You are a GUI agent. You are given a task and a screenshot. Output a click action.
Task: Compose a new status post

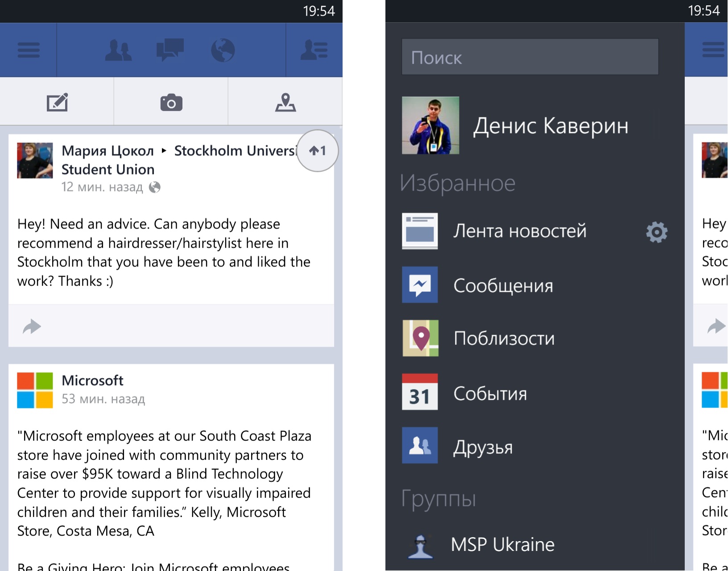(57, 102)
